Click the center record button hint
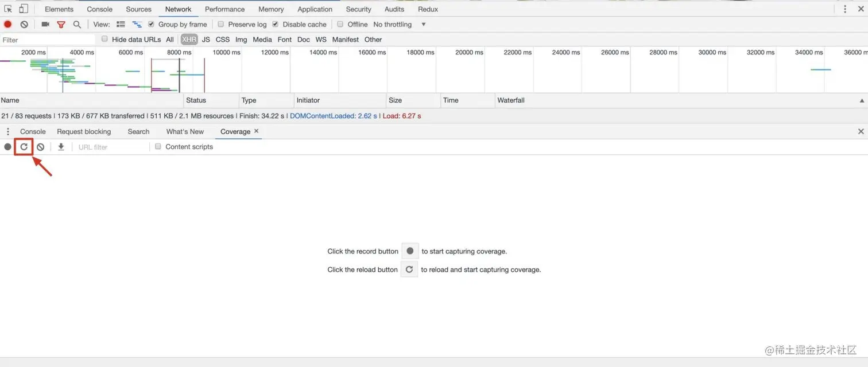868x367 pixels. coord(410,251)
